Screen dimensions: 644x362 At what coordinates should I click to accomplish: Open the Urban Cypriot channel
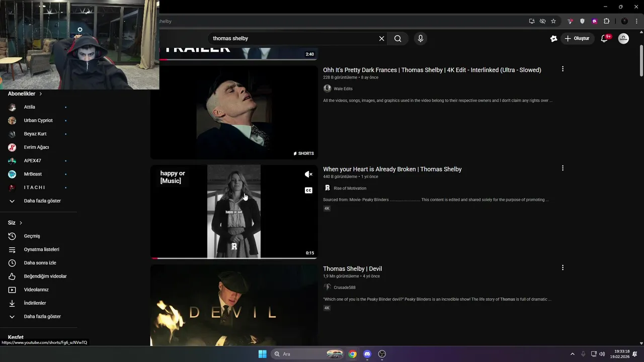[x=38, y=121]
